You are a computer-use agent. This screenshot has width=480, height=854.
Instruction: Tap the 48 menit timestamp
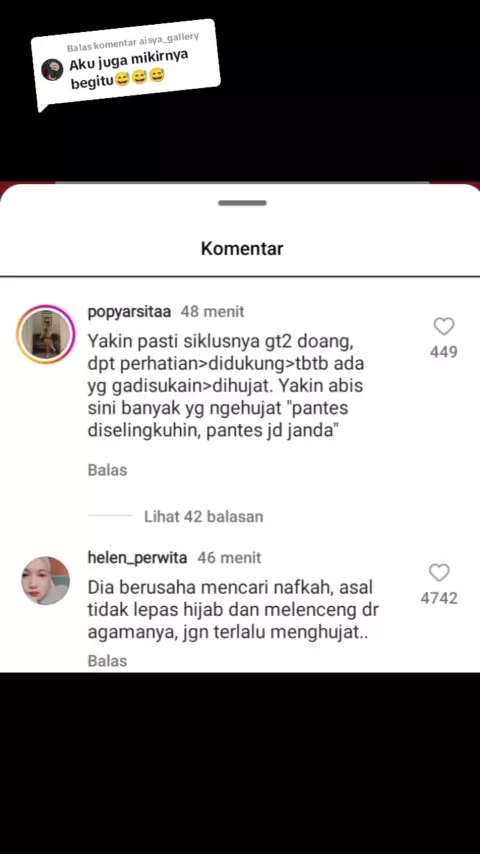212,312
